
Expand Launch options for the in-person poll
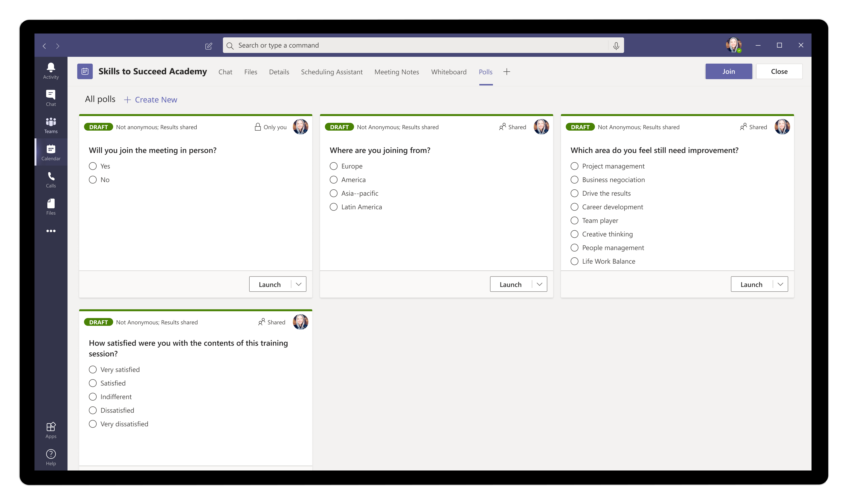298,284
